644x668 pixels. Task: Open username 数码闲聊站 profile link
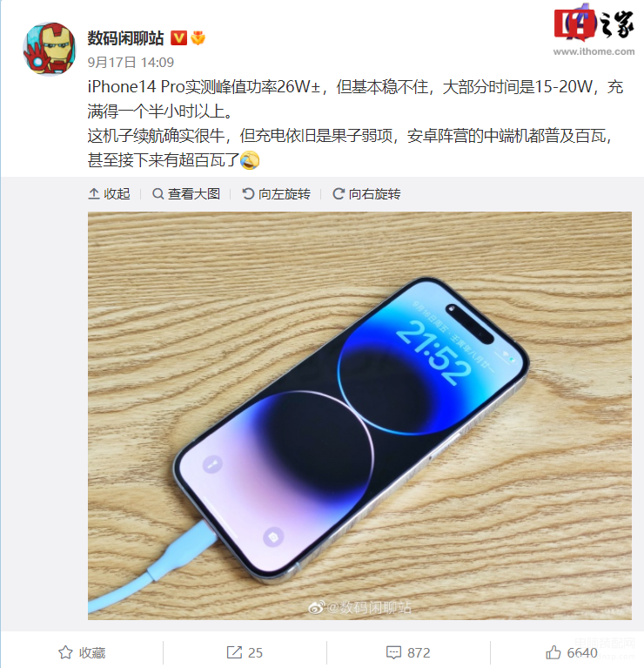click(125, 38)
